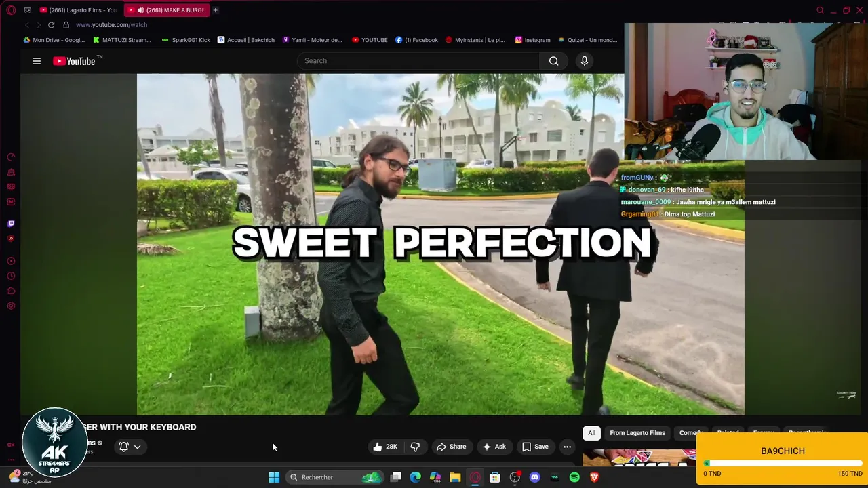Open the Accueil | Bakchich bookmark

(246, 40)
